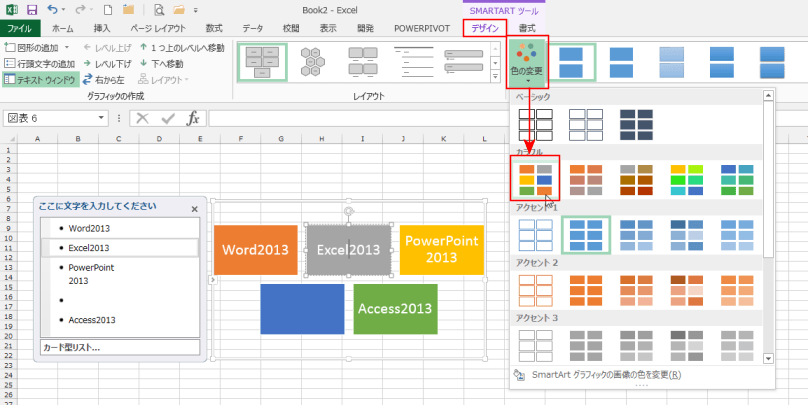The image size is (808, 405).
Task: Click 1 つ上のレベルへ移動 button
Action: pos(182,48)
